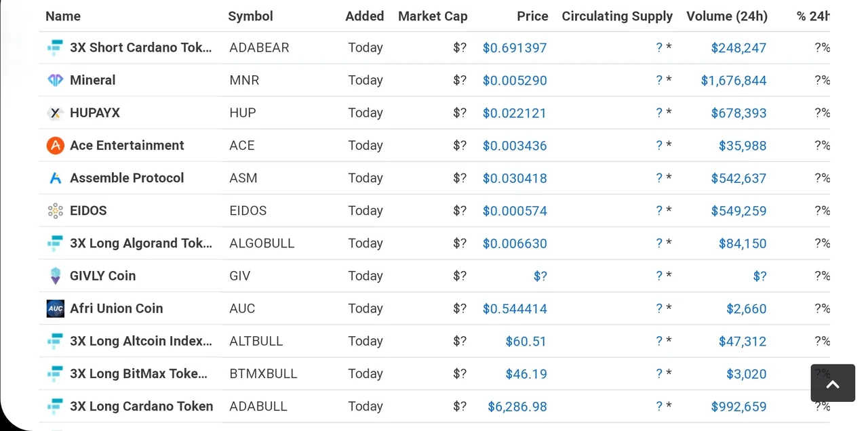Open the Assemble Protocol coin page
This screenshot has height=431, width=868.
[x=127, y=178]
